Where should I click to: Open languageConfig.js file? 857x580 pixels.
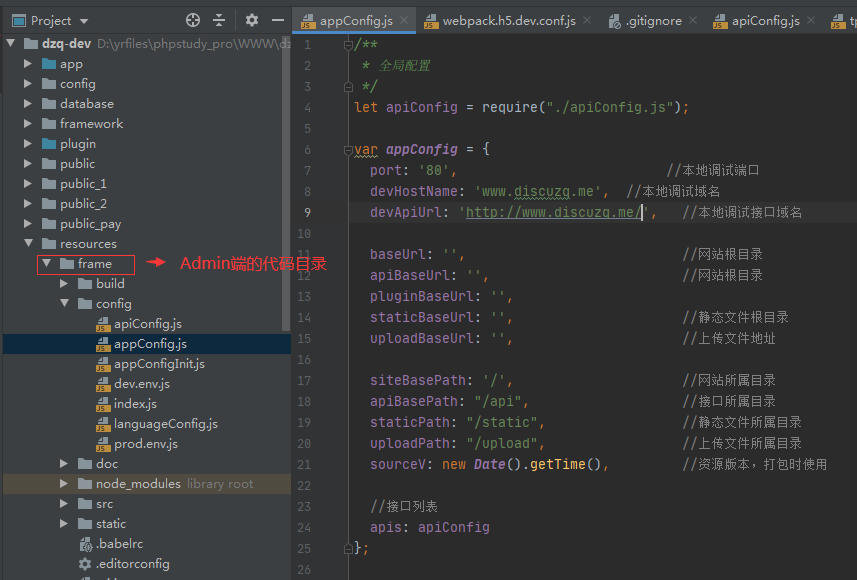point(166,424)
